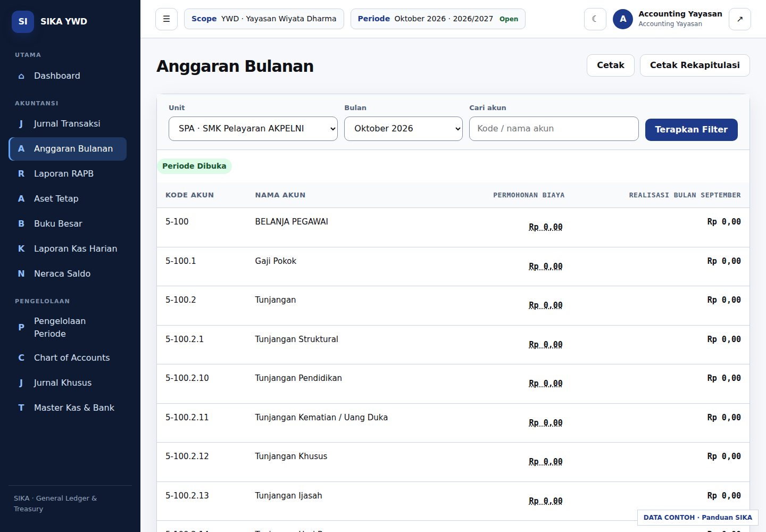Go to Neraca Saldo page
This screenshot has height=532, width=766.
[68, 274]
